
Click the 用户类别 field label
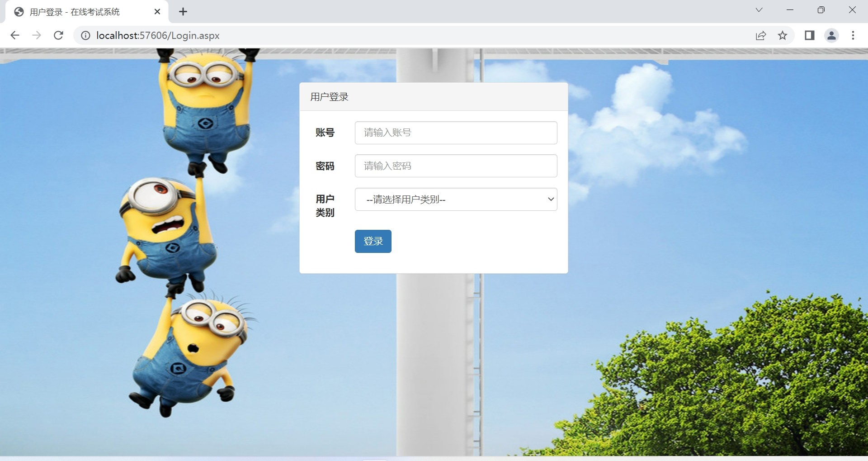(325, 206)
